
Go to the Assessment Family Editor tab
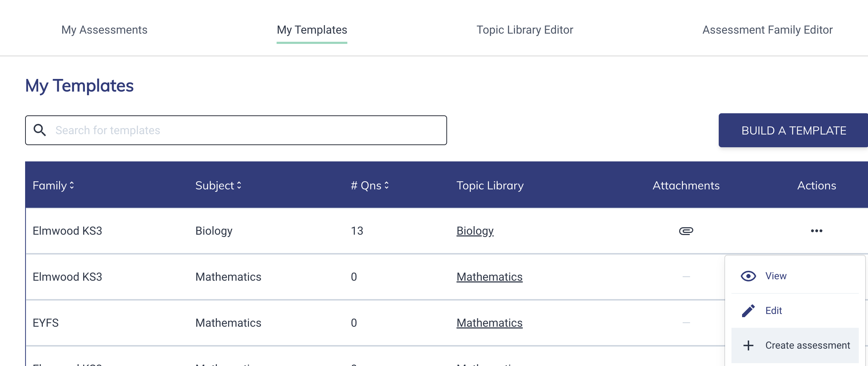(x=768, y=30)
